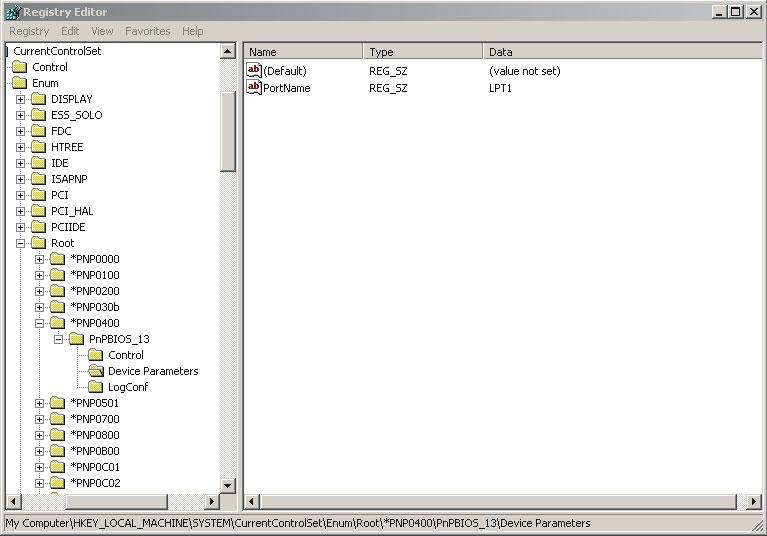Click the Control folder icon under CurrentControlSet
Image resolution: width=767 pixels, height=536 pixels.
coord(20,67)
